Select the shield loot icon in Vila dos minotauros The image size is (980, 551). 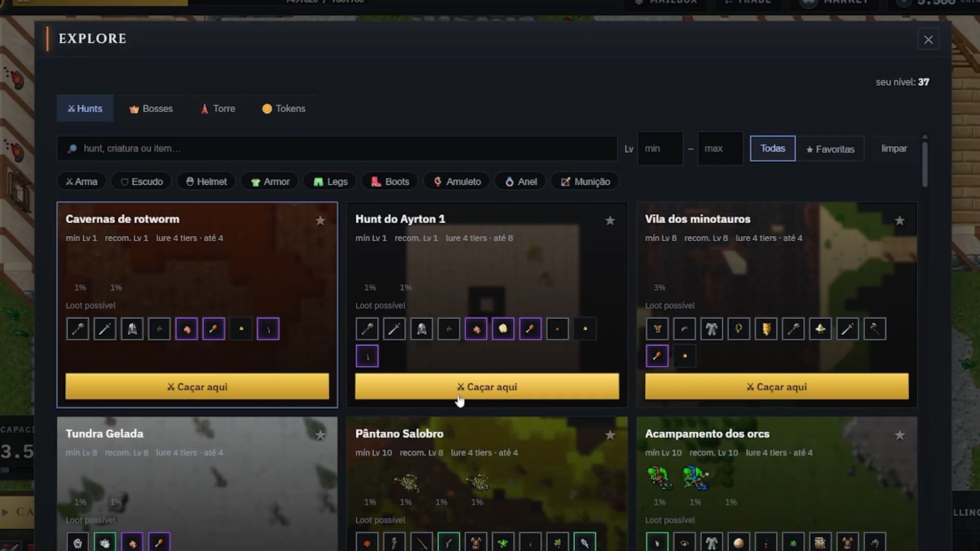[766, 329]
